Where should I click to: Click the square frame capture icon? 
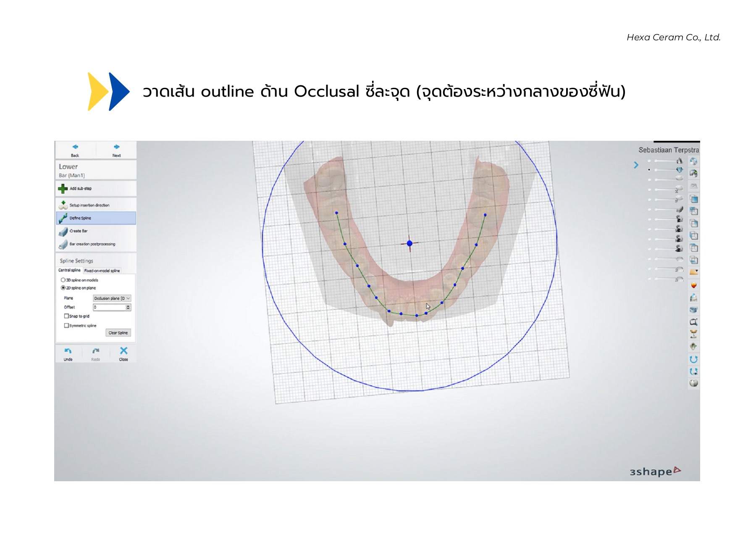[x=694, y=322]
